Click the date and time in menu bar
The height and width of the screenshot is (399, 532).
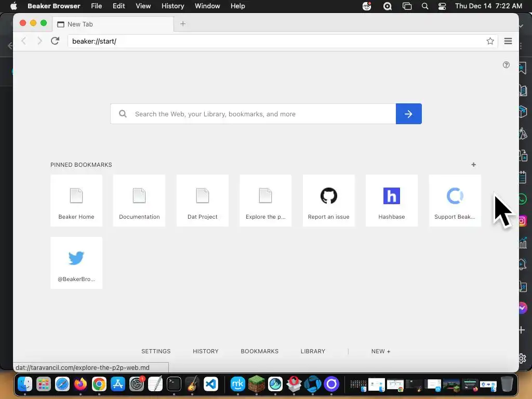pos(488,6)
